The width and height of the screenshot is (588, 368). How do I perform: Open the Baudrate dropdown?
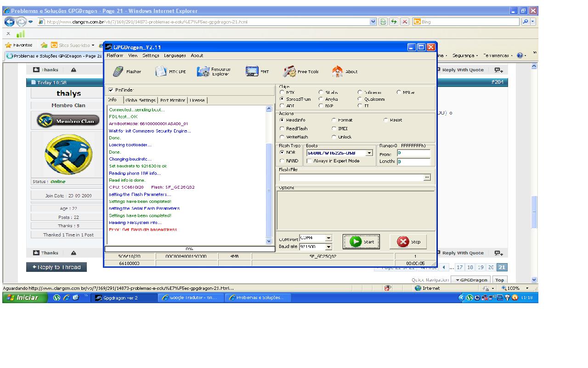[328, 247]
